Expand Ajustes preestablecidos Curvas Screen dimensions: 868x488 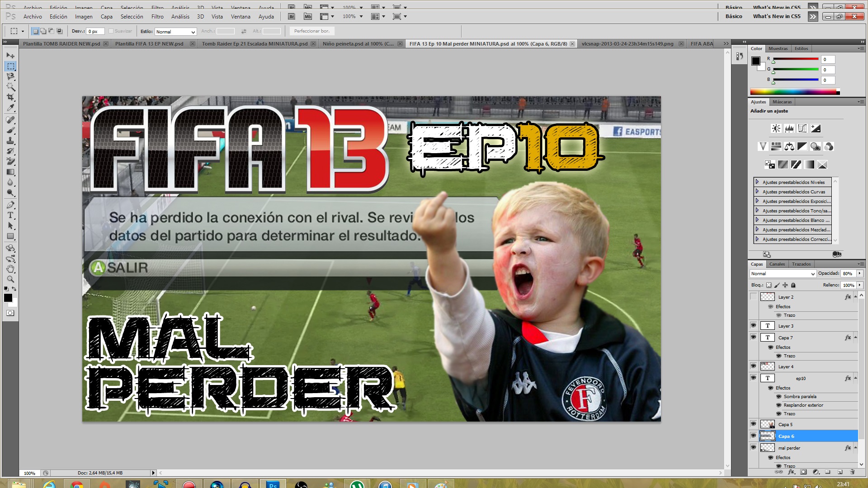coord(757,192)
